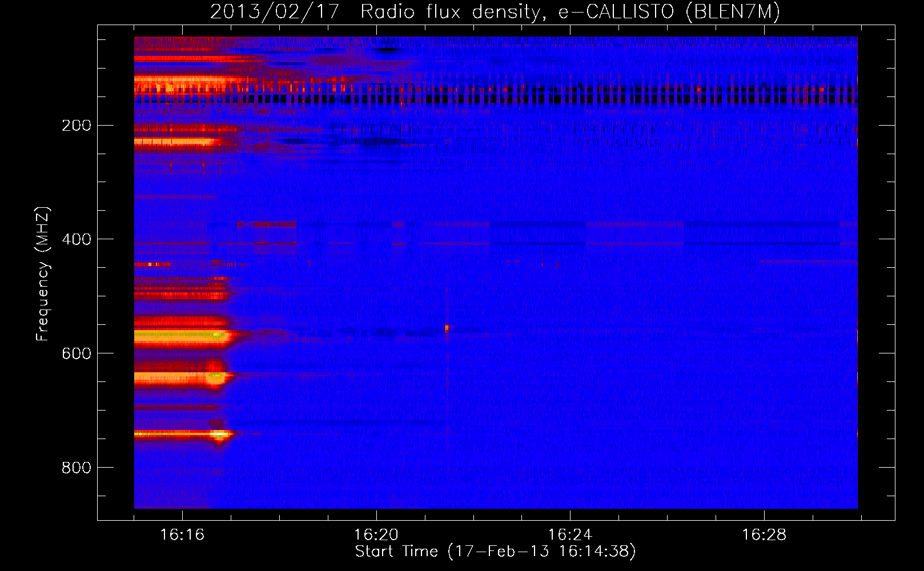Click the small red burst near 16:21 at 560 MHz
This screenshot has height=571, width=924.
click(x=447, y=328)
